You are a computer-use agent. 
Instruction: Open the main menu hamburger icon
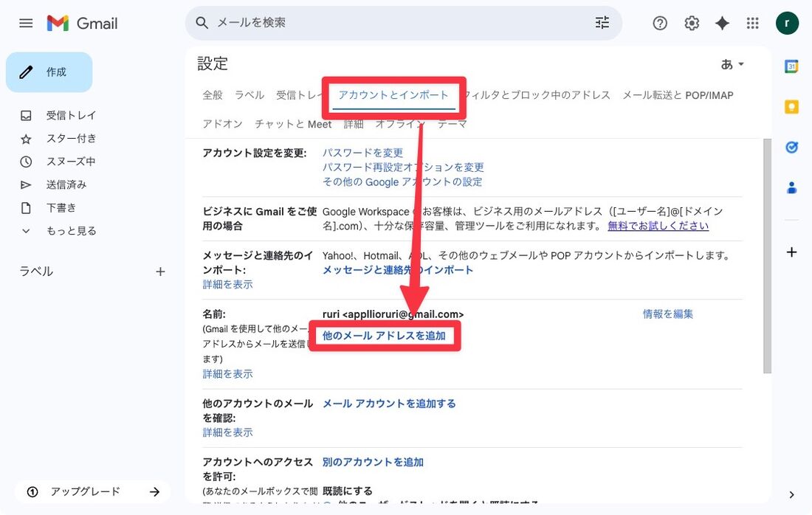tap(26, 24)
